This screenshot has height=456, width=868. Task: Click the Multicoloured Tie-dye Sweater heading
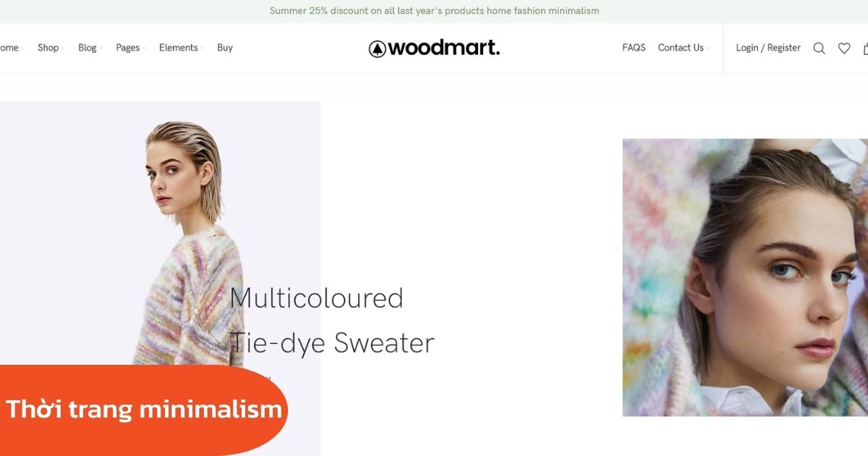click(332, 321)
